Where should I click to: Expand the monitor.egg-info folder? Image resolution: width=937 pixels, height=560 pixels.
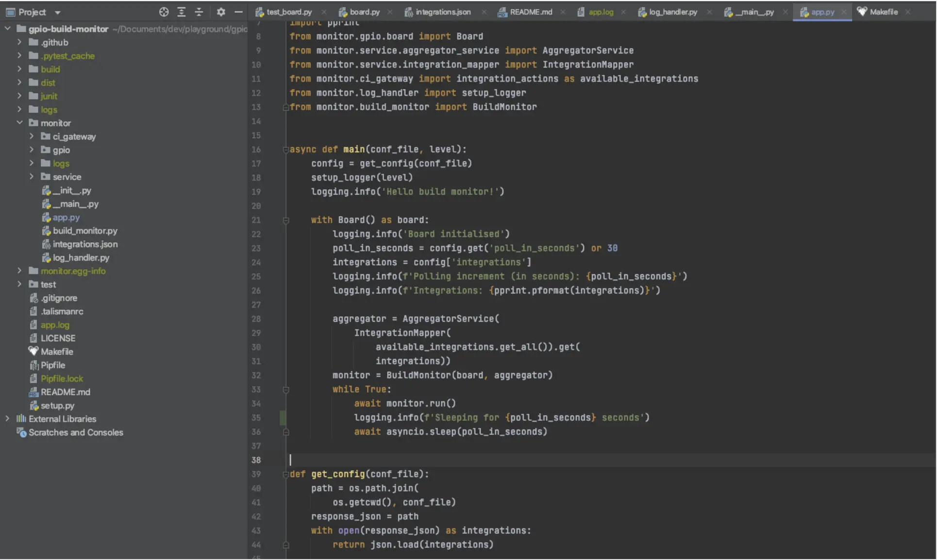click(19, 271)
